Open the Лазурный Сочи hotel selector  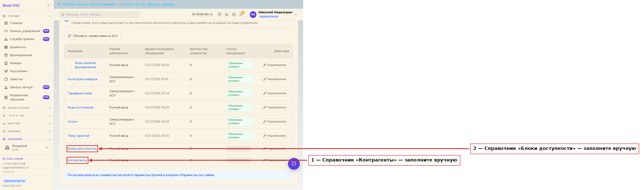27,148
